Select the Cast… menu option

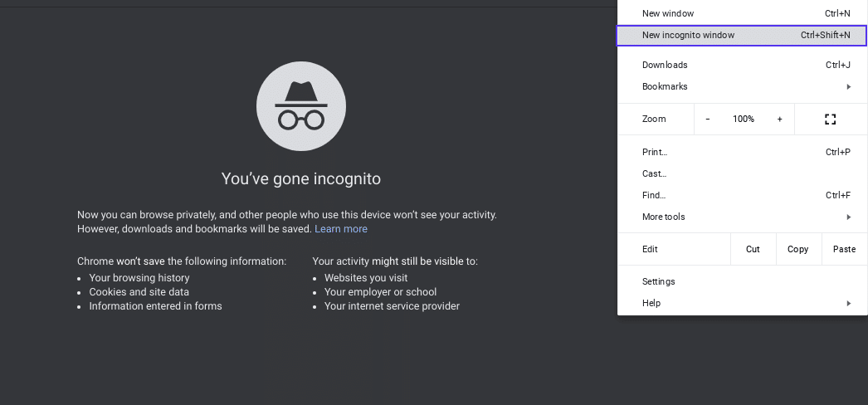pyautogui.click(x=654, y=173)
